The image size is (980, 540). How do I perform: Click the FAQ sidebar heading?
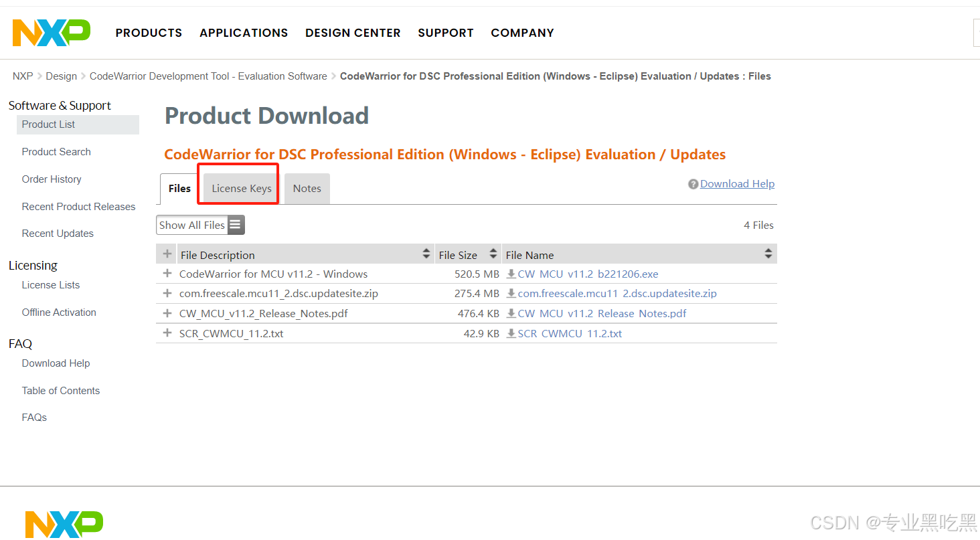[20, 344]
